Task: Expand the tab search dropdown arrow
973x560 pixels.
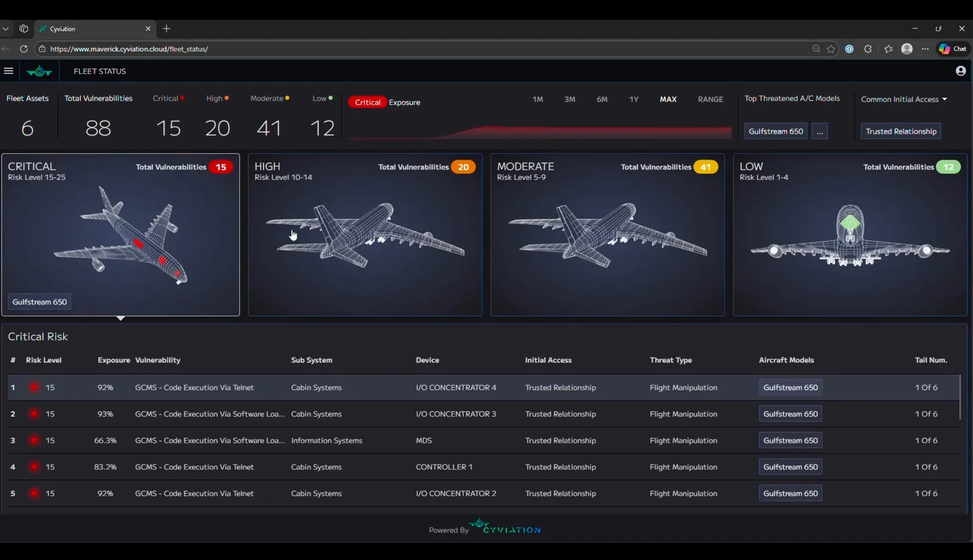Action: click(5, 29)
